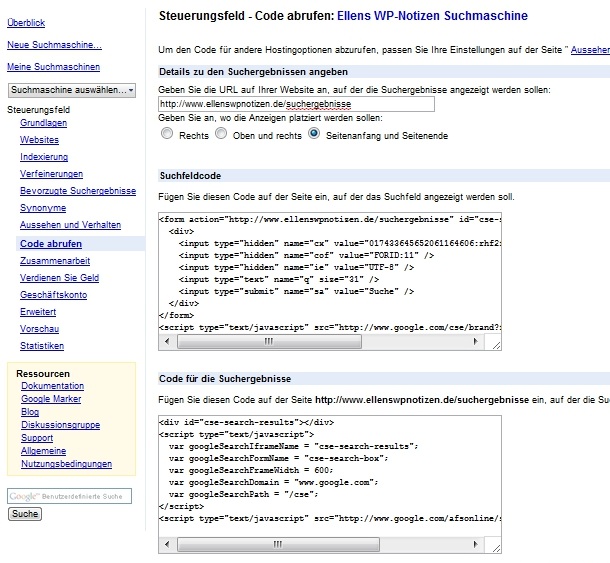Select the 'Code abrufen' sidebar item
Screen dimensions: 610x563
[51, 244]
